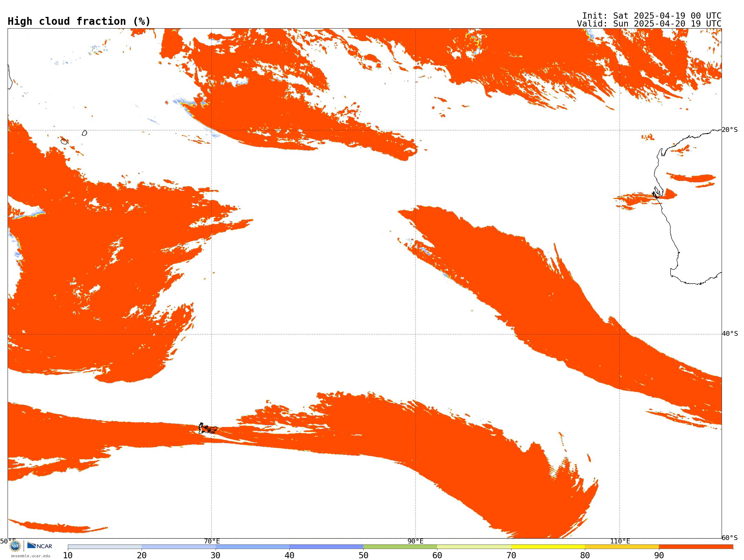This screenshot has width=744, height=560.
Task: Click the colorbar tick label 30
Action: point(216,555)
